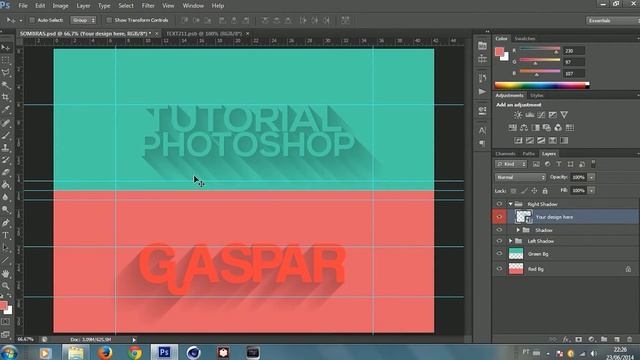Screen dimensions: 640x360
Task: Enable the Auto-Select checkbox
Action: coord(32,20)
